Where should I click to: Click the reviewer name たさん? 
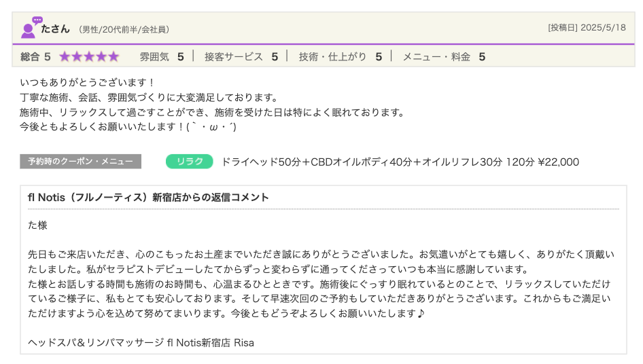click(x=55, y=29)
